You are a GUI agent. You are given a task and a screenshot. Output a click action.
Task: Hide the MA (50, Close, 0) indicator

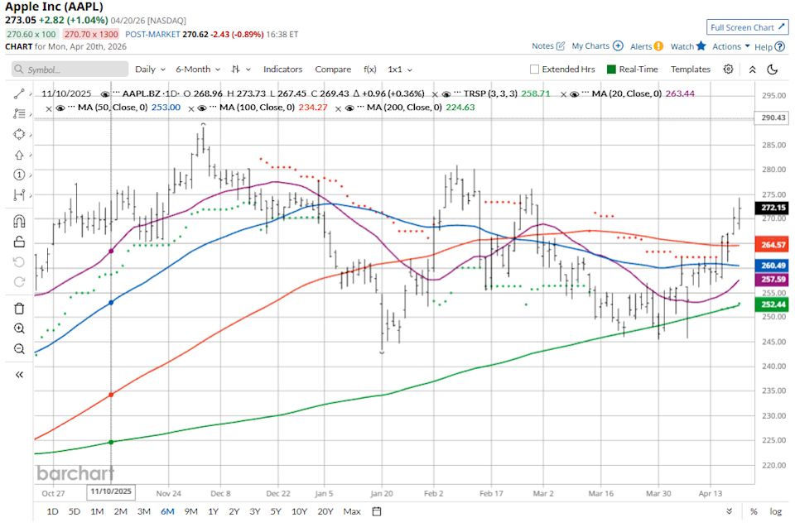click(x=61, y=108)
